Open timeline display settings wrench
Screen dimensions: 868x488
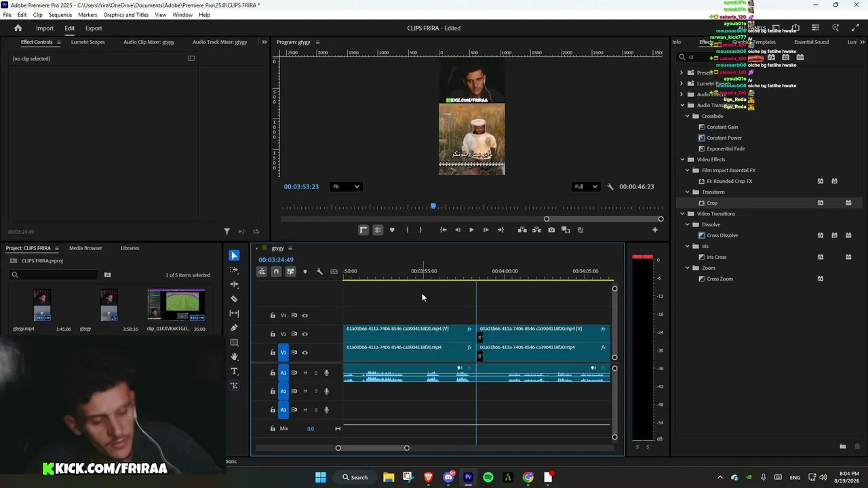click(x=319, y=272)
